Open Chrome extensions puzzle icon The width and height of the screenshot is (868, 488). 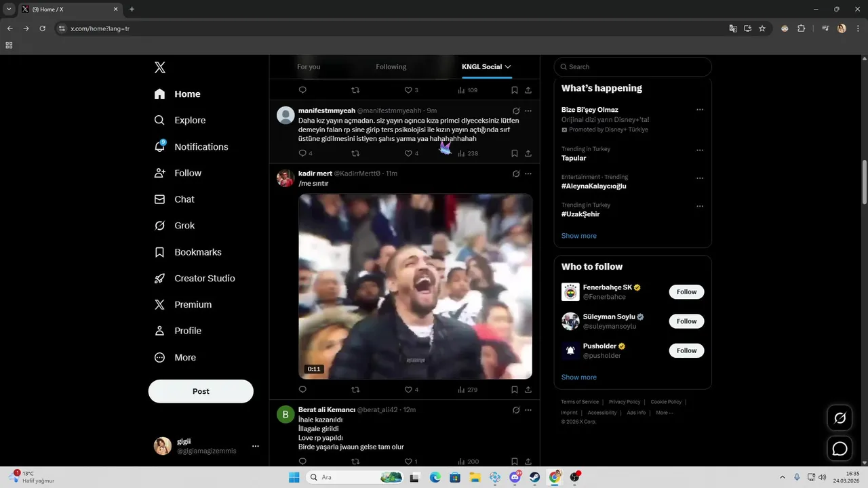click(801, 28)
